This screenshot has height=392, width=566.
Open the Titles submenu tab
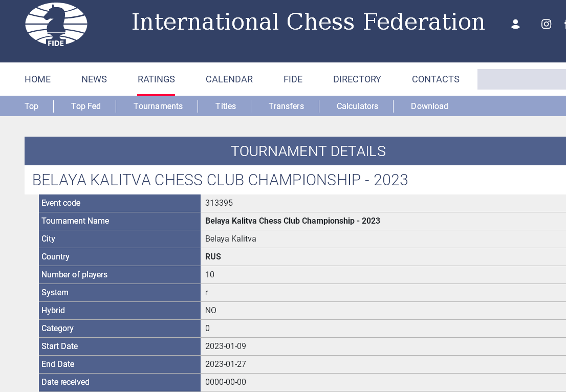(226, 106)
